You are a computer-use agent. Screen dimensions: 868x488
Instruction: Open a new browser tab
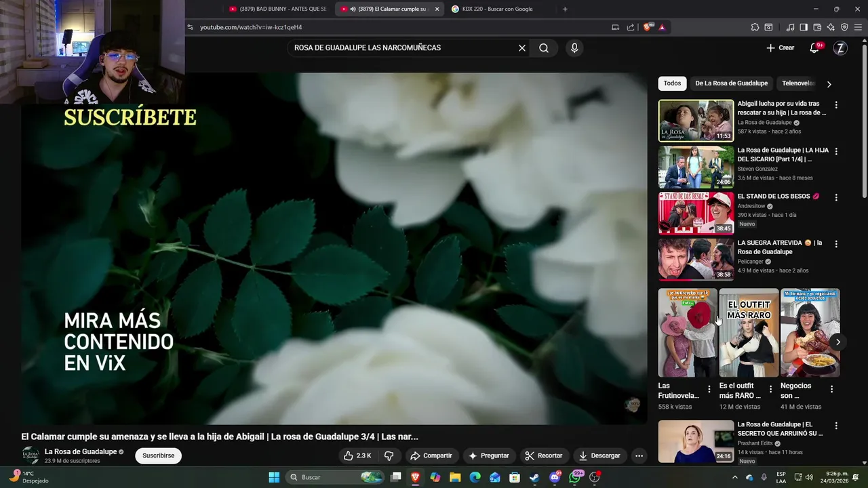coord(565,9)
